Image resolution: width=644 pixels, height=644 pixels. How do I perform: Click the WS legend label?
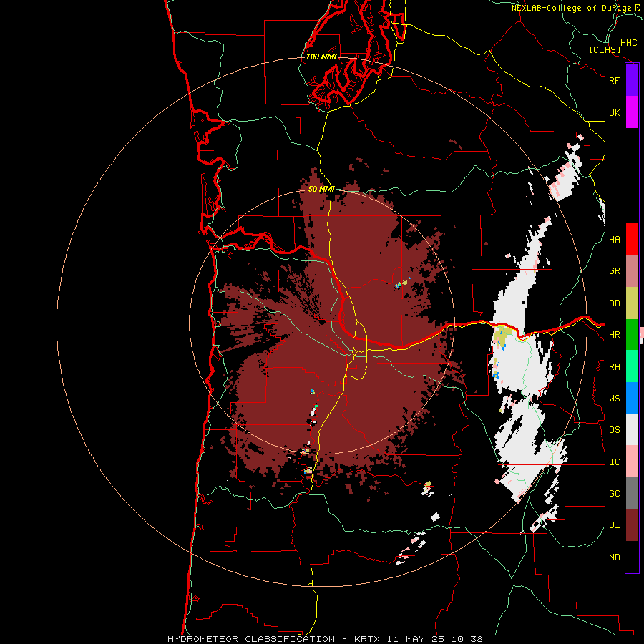pyautogui.click(x=615, y=399)
